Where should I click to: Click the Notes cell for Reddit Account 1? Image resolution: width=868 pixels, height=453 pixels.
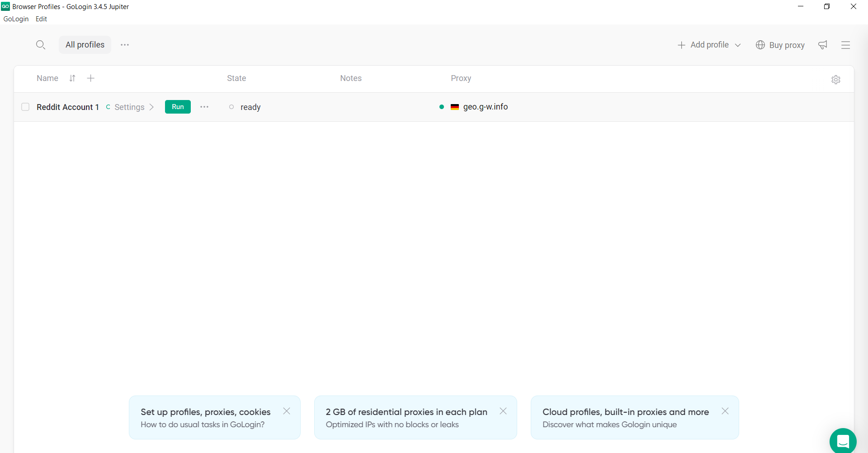point(384,107)
